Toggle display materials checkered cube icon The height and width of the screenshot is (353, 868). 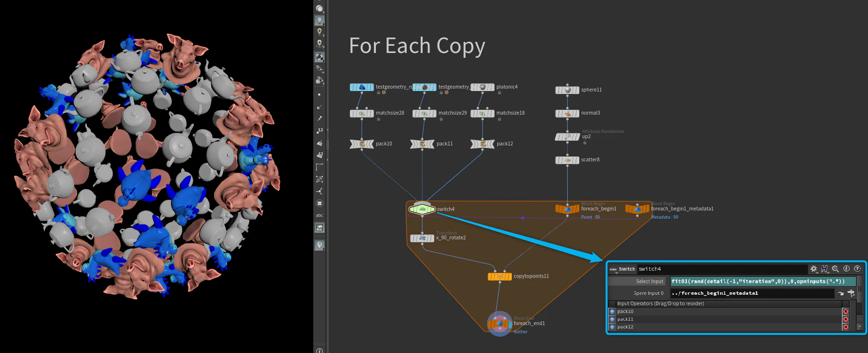319,57
